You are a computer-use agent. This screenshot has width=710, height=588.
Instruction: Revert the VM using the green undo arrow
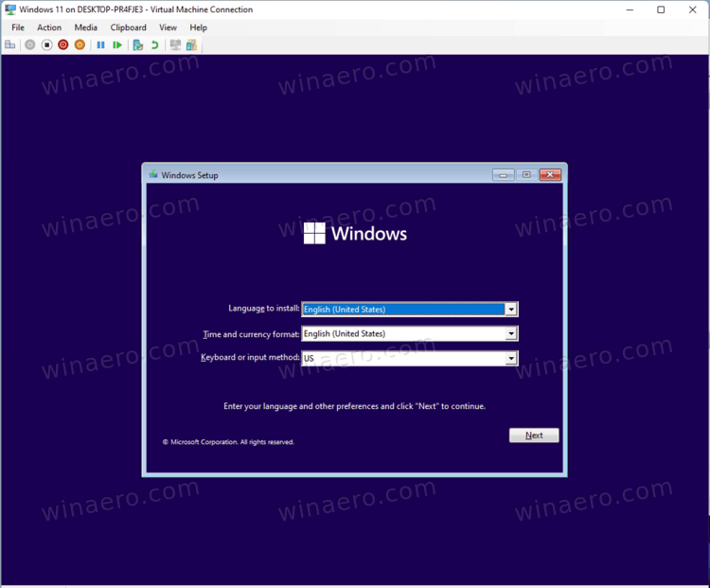155,45
